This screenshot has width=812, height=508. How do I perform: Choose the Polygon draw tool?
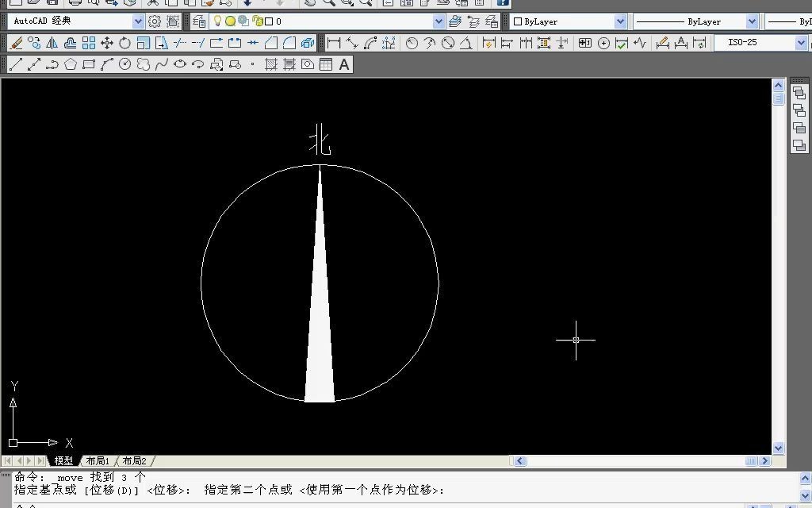pos(71,64)
